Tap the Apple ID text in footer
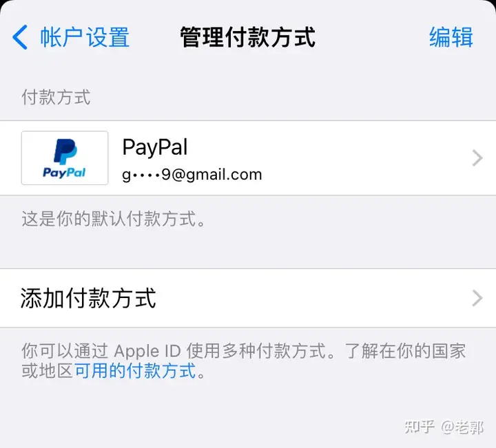496x448 pixels. (147, 352)
